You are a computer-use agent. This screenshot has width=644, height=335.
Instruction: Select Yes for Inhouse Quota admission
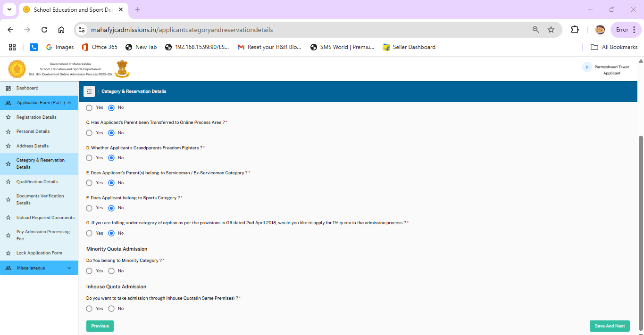(x=89, y=309)
